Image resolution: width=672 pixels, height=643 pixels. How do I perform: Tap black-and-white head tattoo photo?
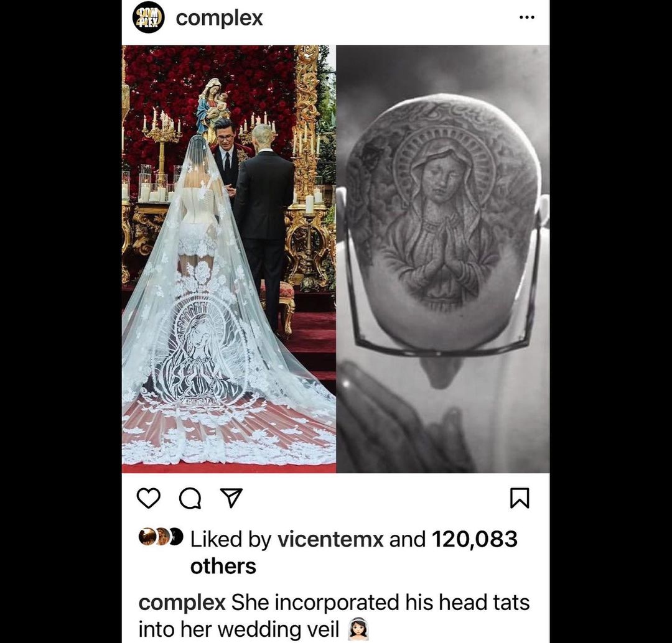[443, 259]
